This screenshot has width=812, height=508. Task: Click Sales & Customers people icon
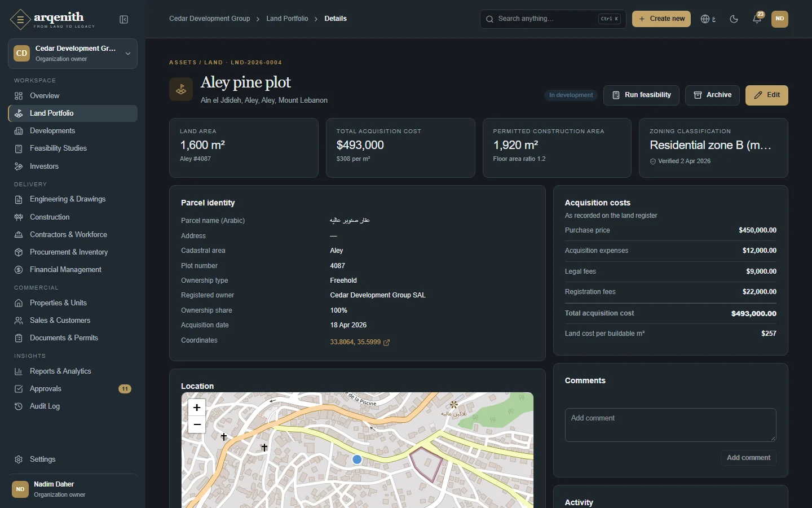pos(19,321)
